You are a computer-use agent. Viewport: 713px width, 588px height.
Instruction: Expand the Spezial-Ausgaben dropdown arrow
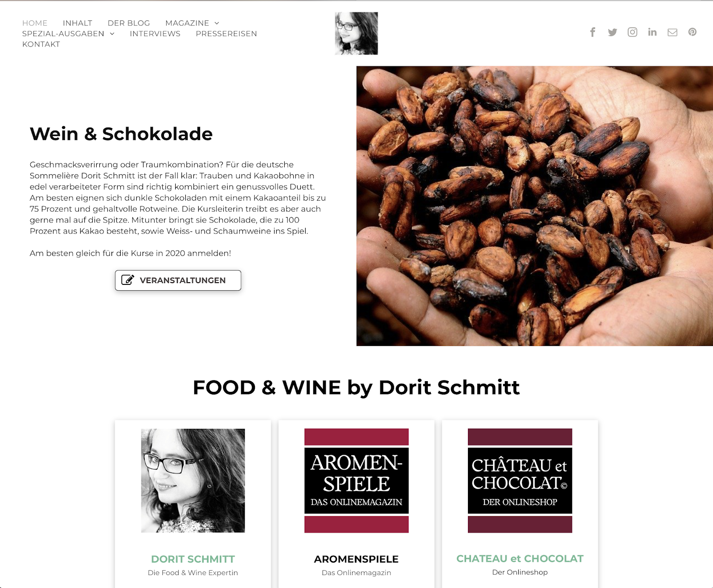112,34
